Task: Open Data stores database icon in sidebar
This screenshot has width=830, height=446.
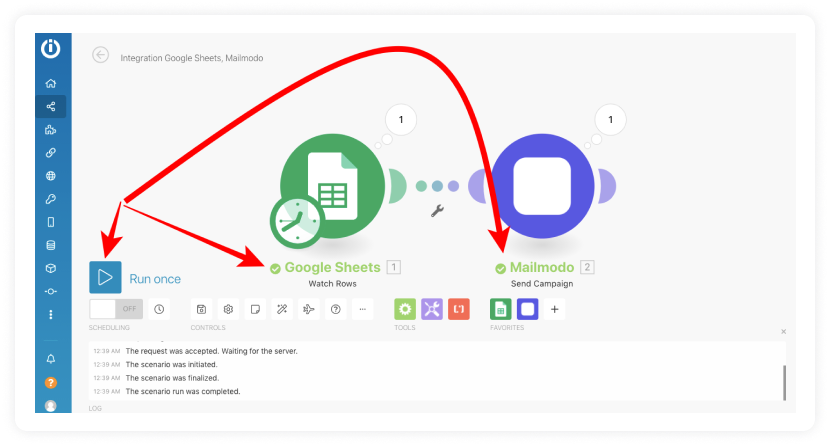Action: pyautogui.click(x=51, y=245)
